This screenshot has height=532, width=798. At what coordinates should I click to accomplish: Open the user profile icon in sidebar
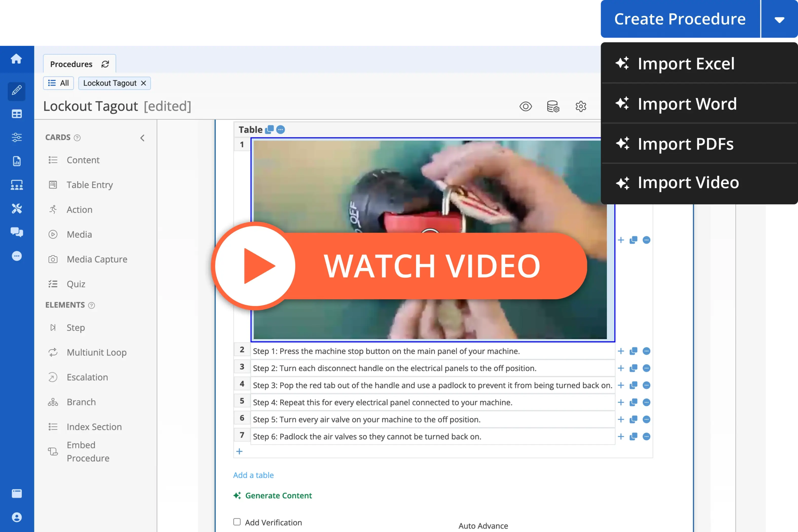point(17,517)
